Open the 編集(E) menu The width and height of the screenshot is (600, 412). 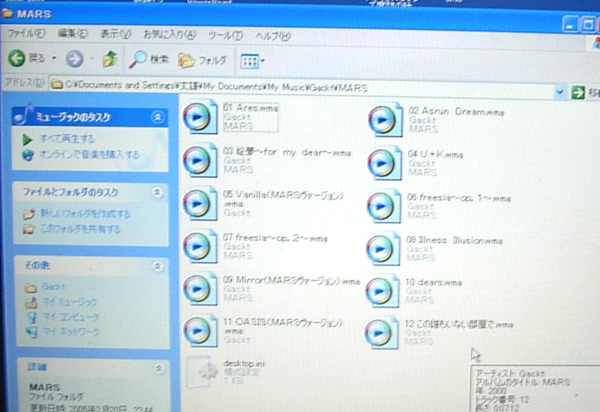coord(72,34)
